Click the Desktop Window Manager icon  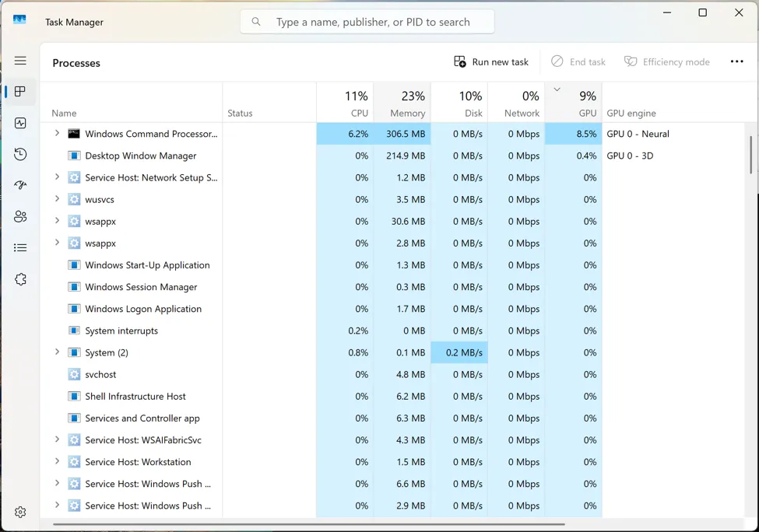[74, 156]
